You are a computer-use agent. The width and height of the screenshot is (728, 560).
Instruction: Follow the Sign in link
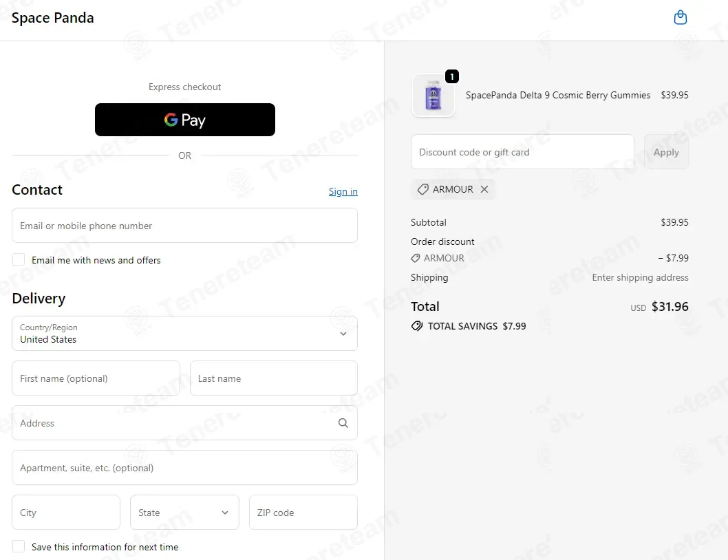coord(343,191)
